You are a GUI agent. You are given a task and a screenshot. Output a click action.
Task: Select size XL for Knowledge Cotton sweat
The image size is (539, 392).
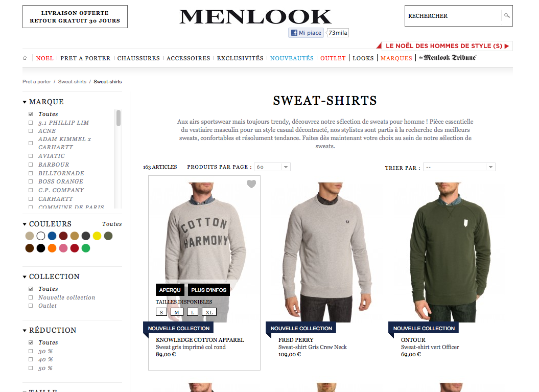click(x=209, y=312)
